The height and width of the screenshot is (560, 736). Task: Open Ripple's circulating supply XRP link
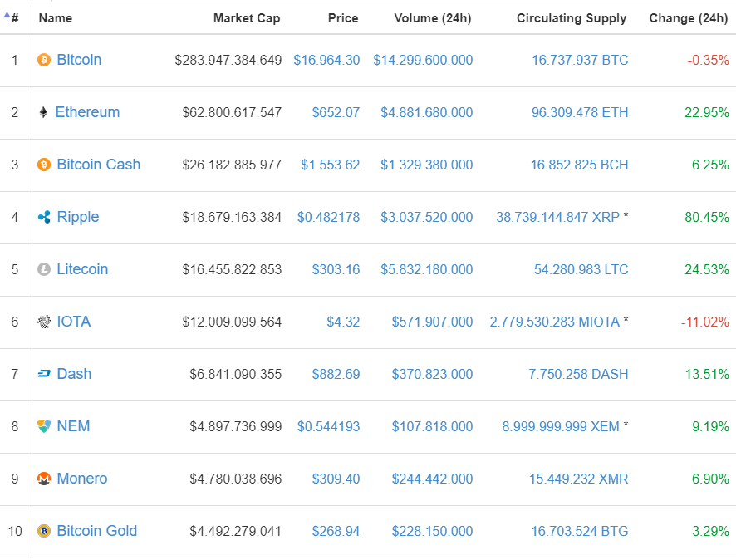[x=558, y=218]
